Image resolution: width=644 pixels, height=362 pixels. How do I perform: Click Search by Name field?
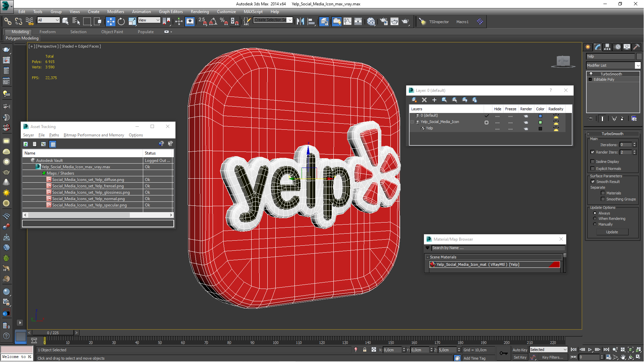click(x=498, y=248)
